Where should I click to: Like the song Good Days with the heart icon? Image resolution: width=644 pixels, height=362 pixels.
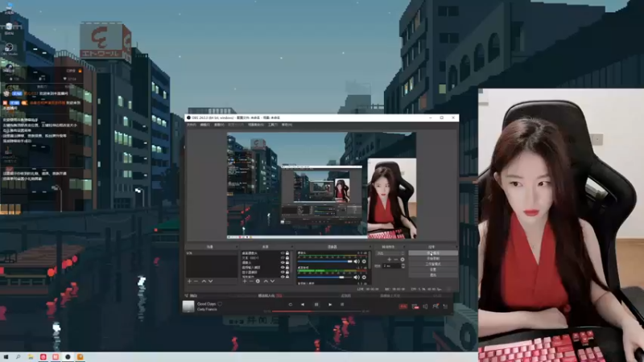click(220, 304)
